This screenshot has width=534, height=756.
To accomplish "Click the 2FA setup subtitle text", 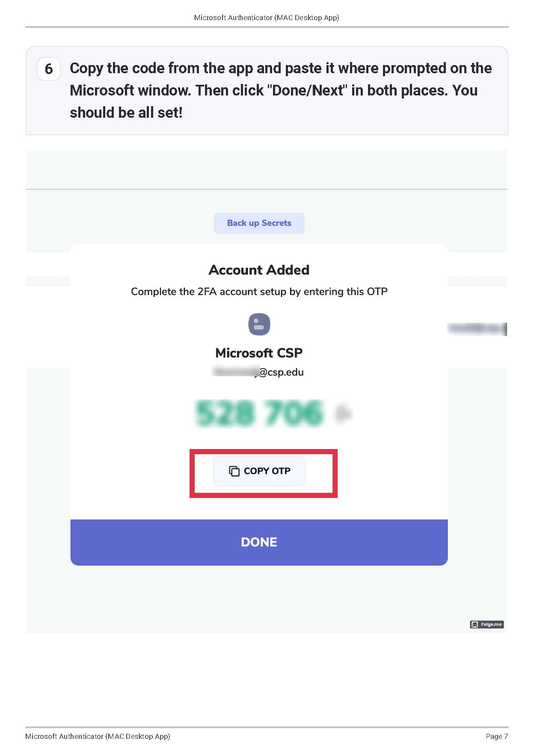I will pos(259,292).
